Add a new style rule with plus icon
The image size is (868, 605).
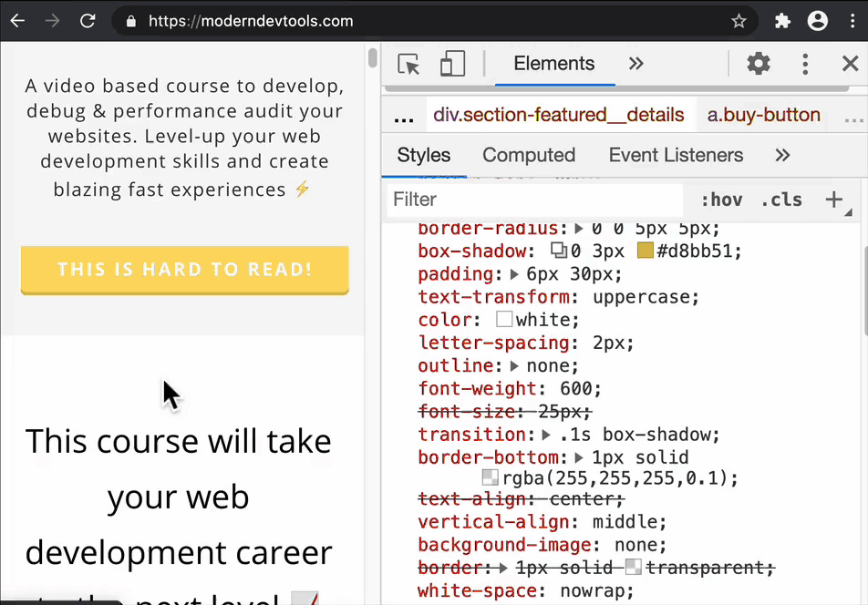point(833,200)
